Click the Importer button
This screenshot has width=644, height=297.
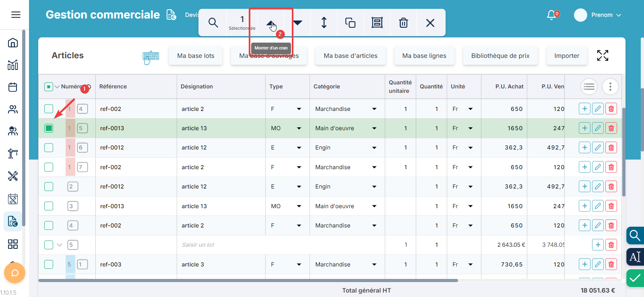coord(567,56)
